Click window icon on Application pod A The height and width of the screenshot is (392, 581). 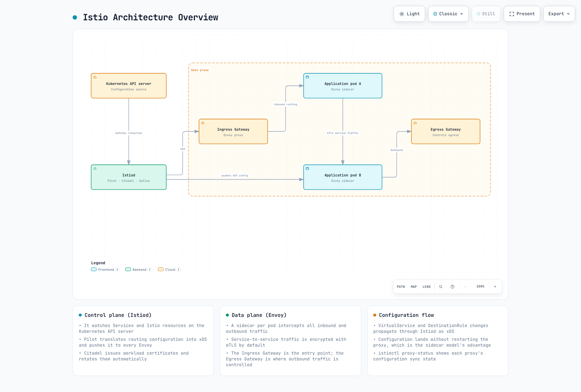point(307,77)
